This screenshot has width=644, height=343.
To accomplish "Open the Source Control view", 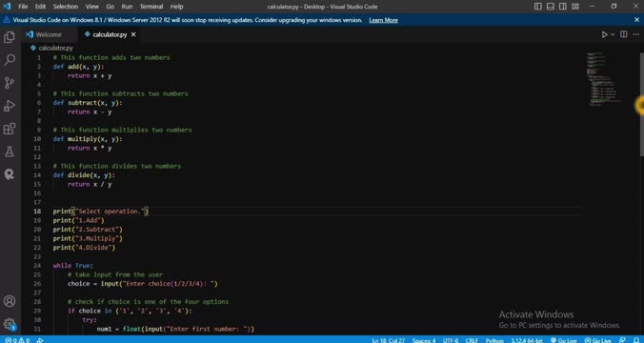I will point(9,83).
